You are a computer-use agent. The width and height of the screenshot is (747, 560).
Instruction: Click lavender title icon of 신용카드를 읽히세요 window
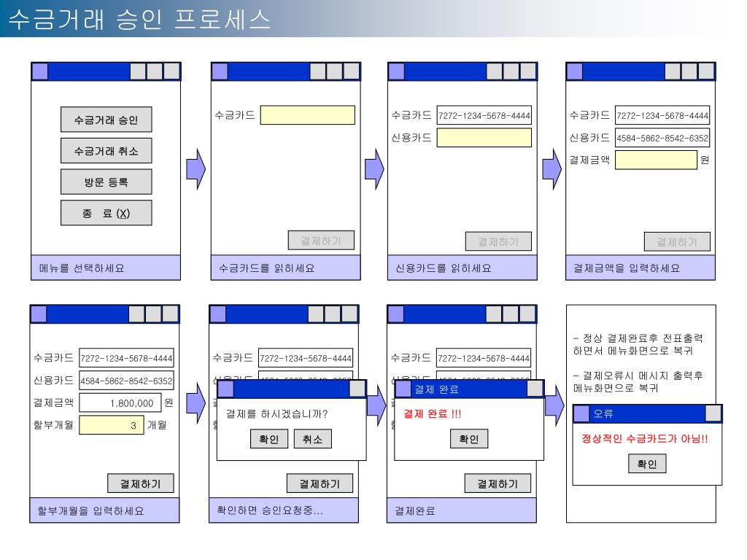click(x=396, y=71)
